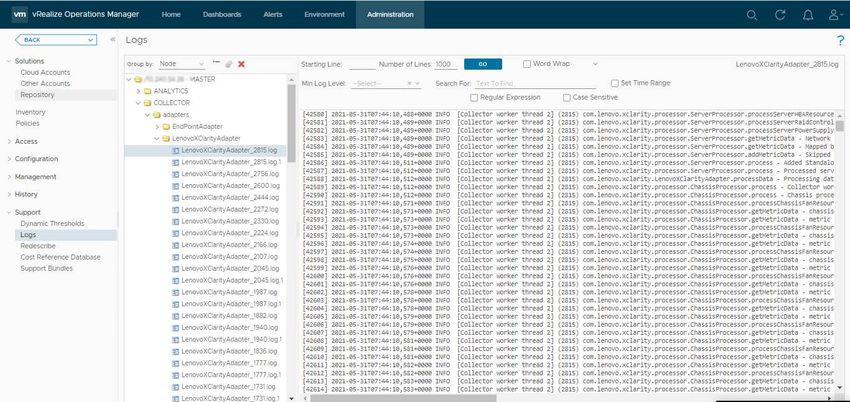Switch to the Alerts tab
The height and width of the screenshot is (402, 850).
273,15
